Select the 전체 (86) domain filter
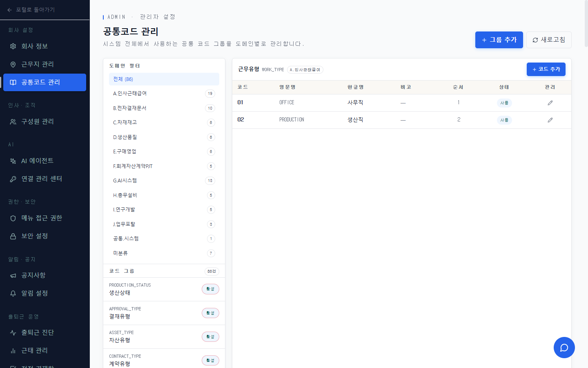Viewport: 588px width, 368px height. click(164, 79)
